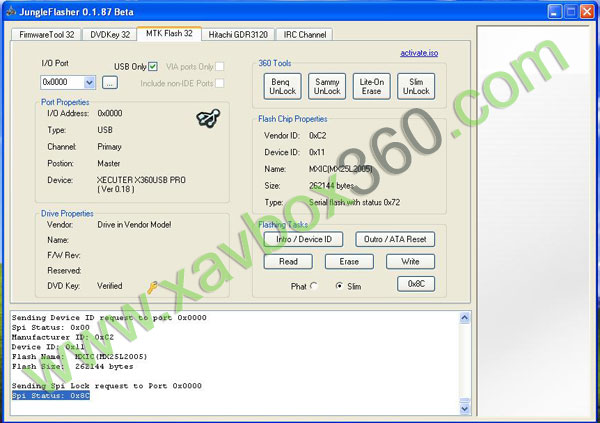Screen dimensions: 600x423
Task: Toggle Include non-IDE Ports checkbox
Action: (220, 83)
